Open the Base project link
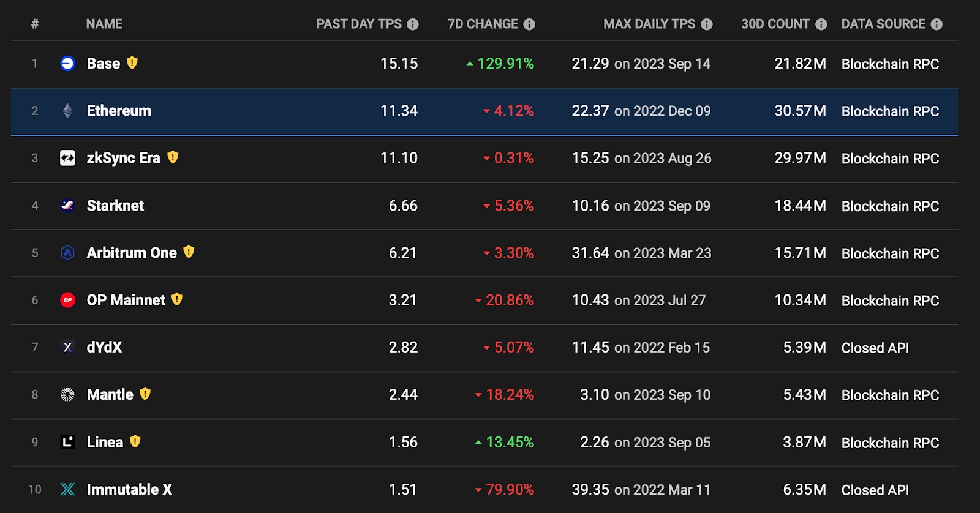The width and height of the screenshot is (980, 513). (x=104, y=63)
